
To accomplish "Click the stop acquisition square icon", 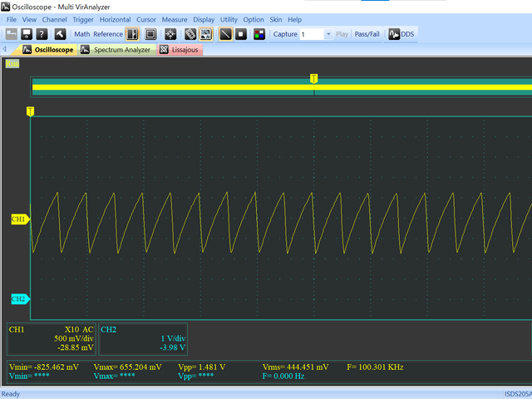I will [241, 34].
